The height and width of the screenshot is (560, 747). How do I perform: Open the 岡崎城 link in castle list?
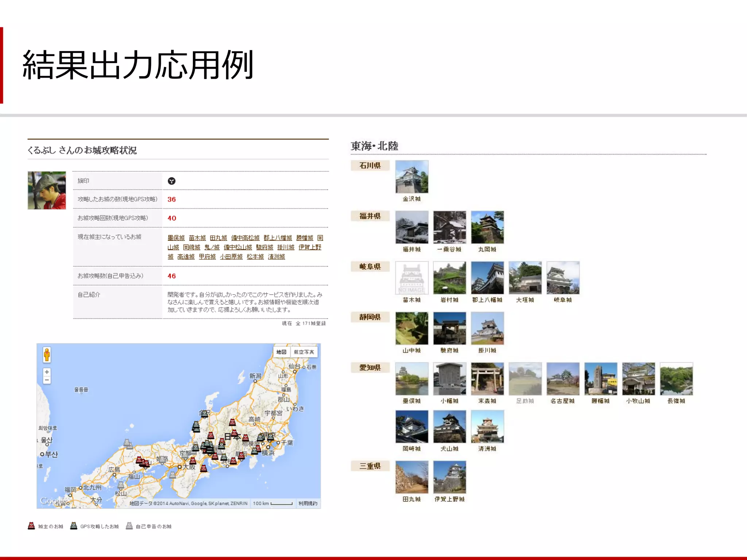(192, 247)
